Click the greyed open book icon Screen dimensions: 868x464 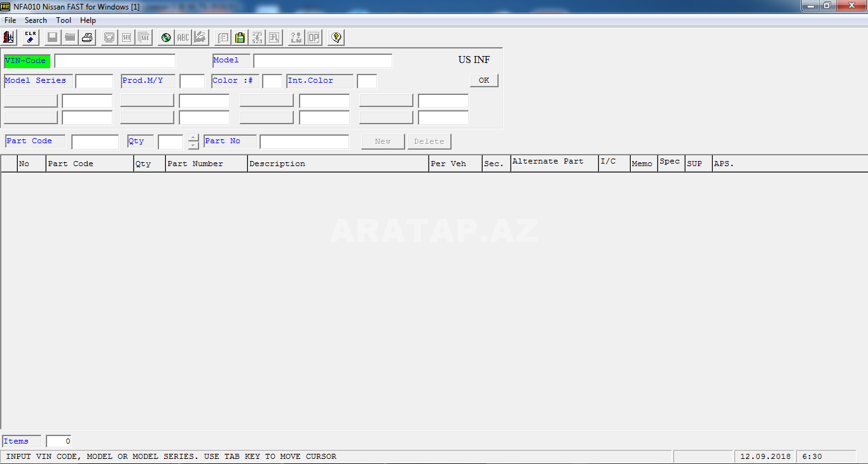click(223, 38)
